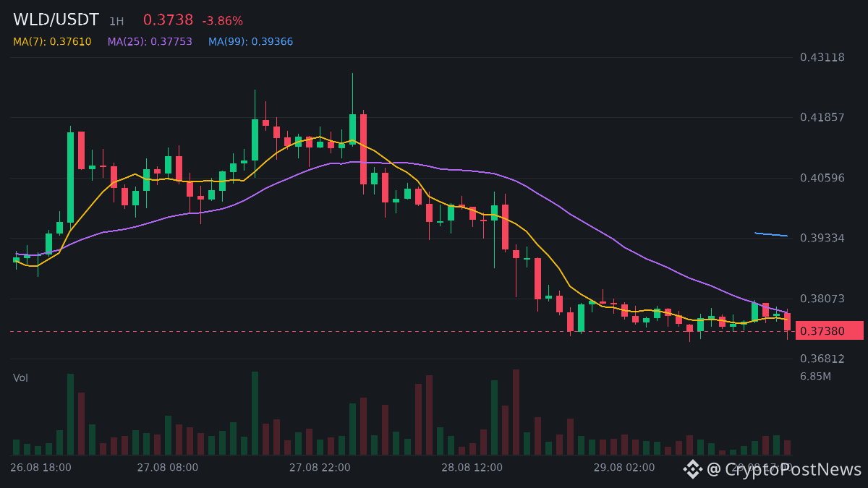Select the MA(99): 0.39366 indicator label
Screen dimensions: 868x488
[x=250, y=42]
